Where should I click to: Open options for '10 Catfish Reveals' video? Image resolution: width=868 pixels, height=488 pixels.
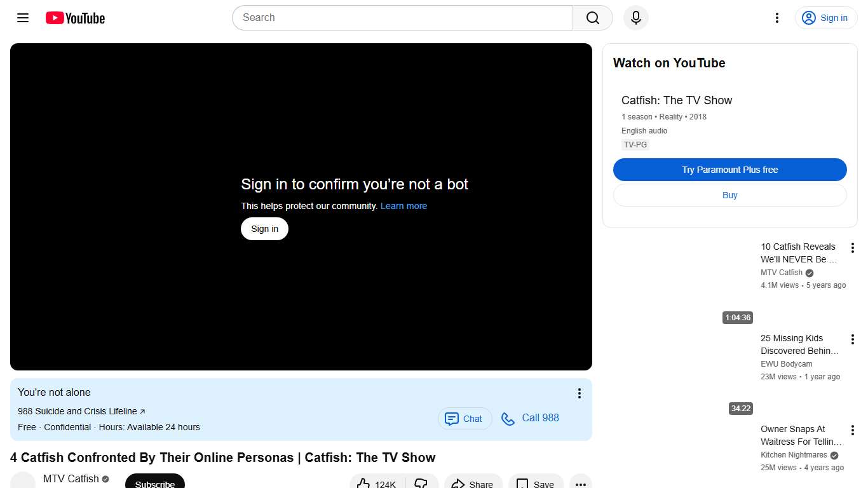(x=853, y=247)
